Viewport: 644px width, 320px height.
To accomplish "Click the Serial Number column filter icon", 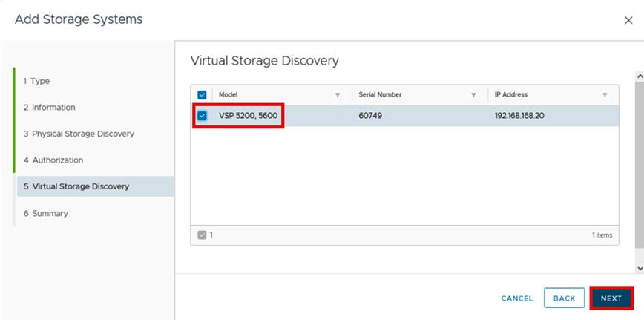I will (x=473, y=95).
